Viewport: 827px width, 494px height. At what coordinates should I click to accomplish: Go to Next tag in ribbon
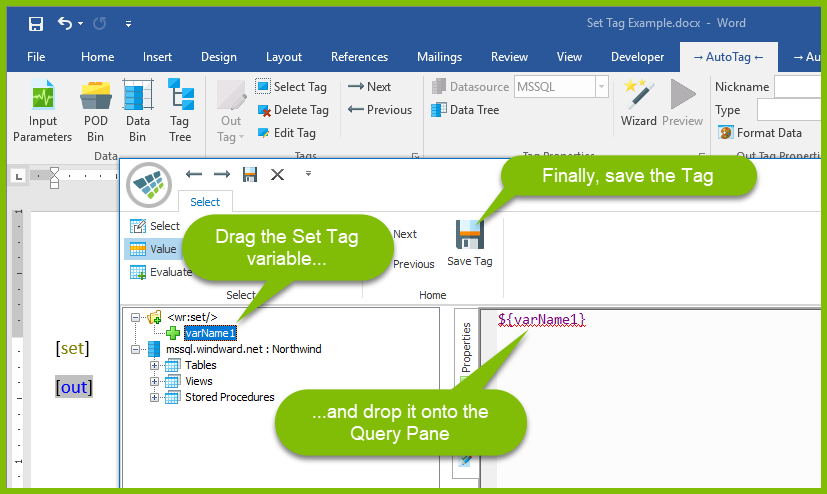coord(369,86)
